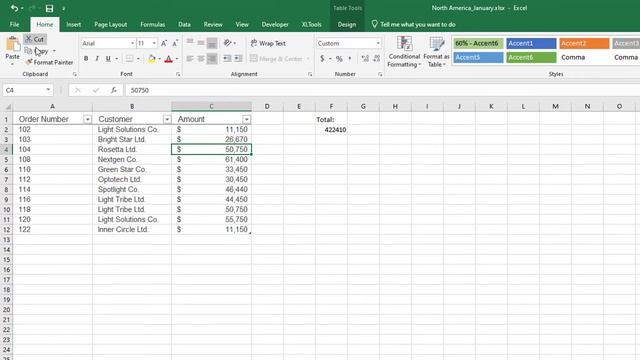Click the Insert Function fx icon

pos(114,90)
